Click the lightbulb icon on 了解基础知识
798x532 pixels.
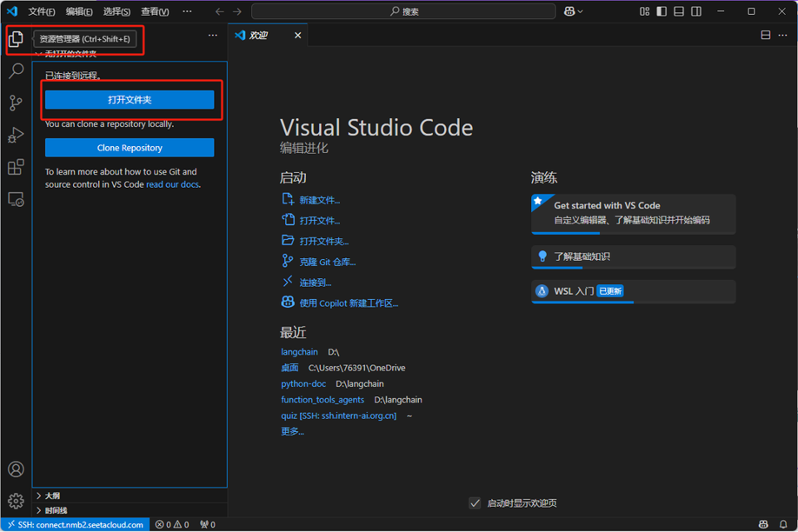tap(542, 256)
